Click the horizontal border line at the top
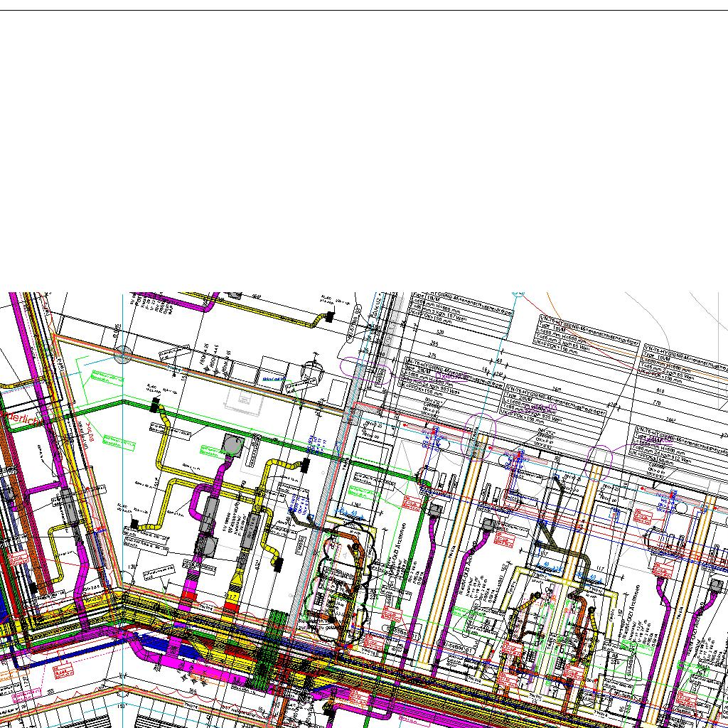The image size is (728, 728). coord(364,10)
